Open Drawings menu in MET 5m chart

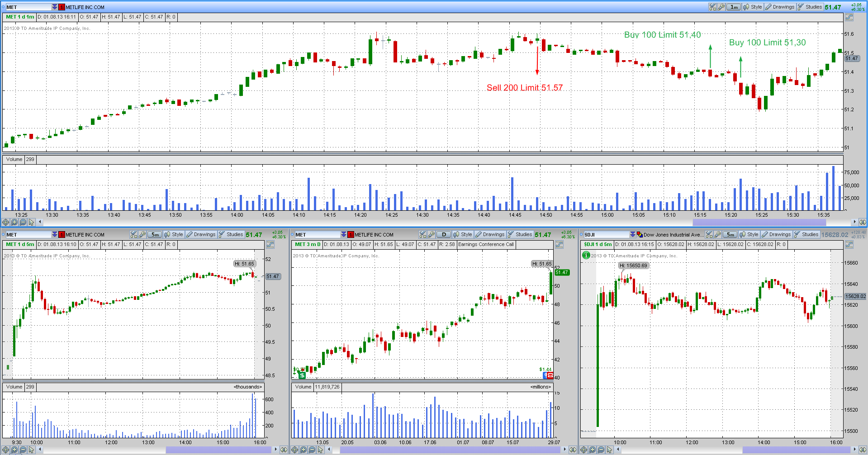pos(201,234)
